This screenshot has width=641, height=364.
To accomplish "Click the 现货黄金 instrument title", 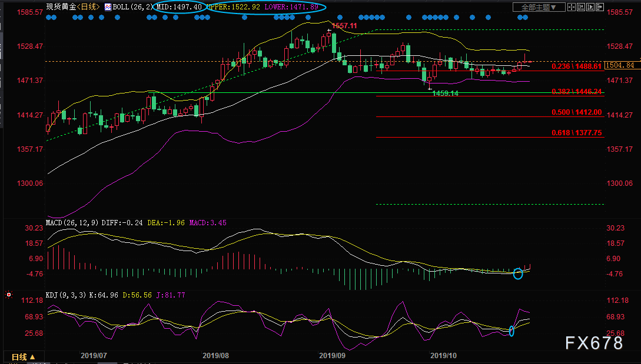I will (x=61, y=7).
